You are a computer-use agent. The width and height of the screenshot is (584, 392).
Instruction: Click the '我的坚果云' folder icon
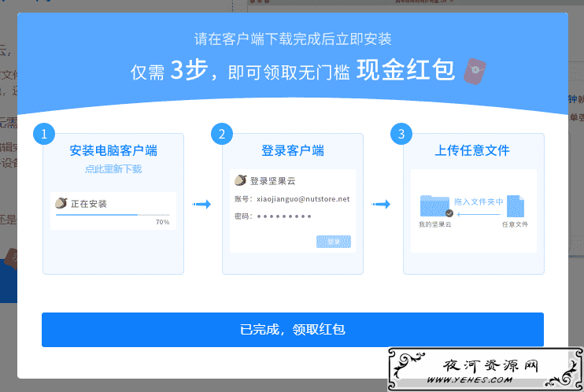point(435,205)
